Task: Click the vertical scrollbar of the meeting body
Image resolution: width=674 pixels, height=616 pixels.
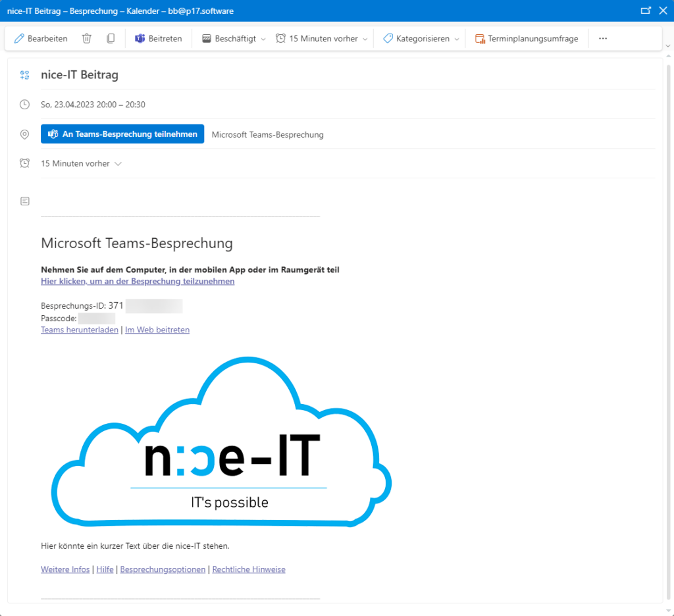Action: (668, 331)
